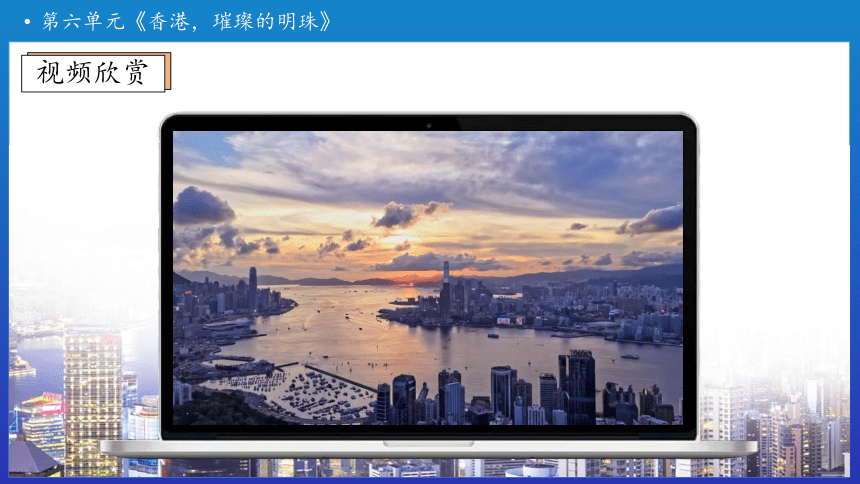Select the 视频欣赏 title box
860x484 pixels.
[x=93, y=72]
